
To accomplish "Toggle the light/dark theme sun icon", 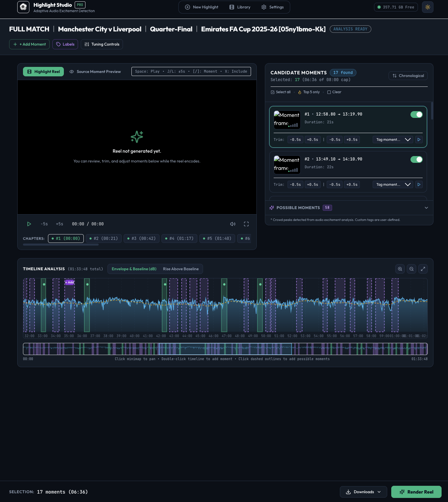I will pos(428,7).
